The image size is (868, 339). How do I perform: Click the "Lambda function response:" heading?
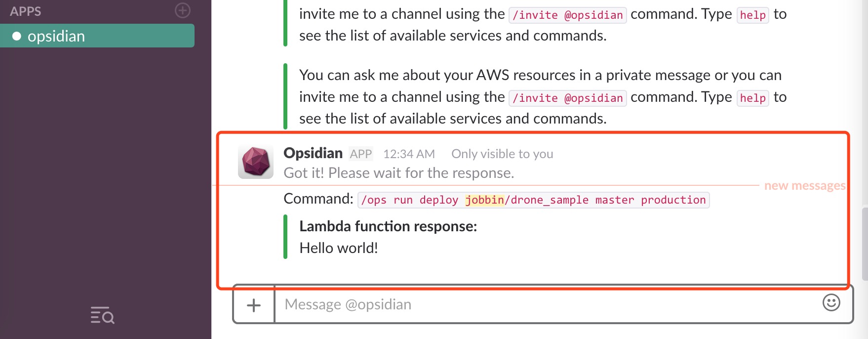tap(388, 226)
